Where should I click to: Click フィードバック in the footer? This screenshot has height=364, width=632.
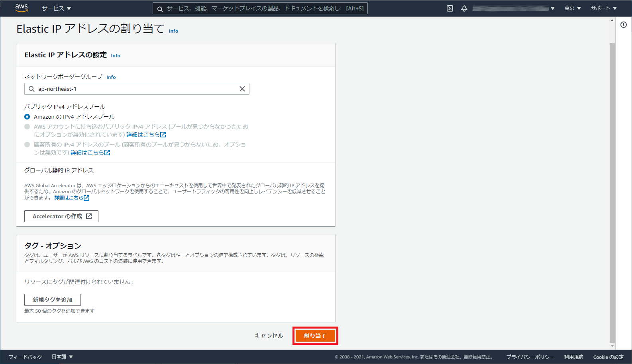coord(25,357)
